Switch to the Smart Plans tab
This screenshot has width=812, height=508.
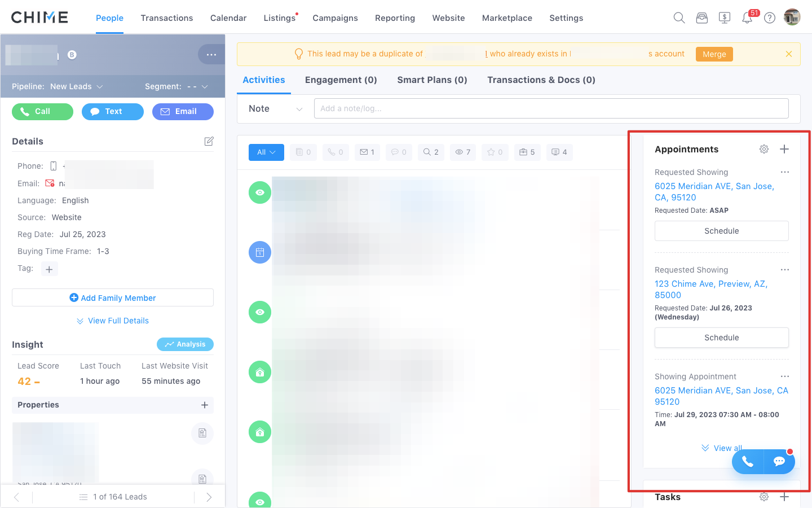tap(432, 80)
